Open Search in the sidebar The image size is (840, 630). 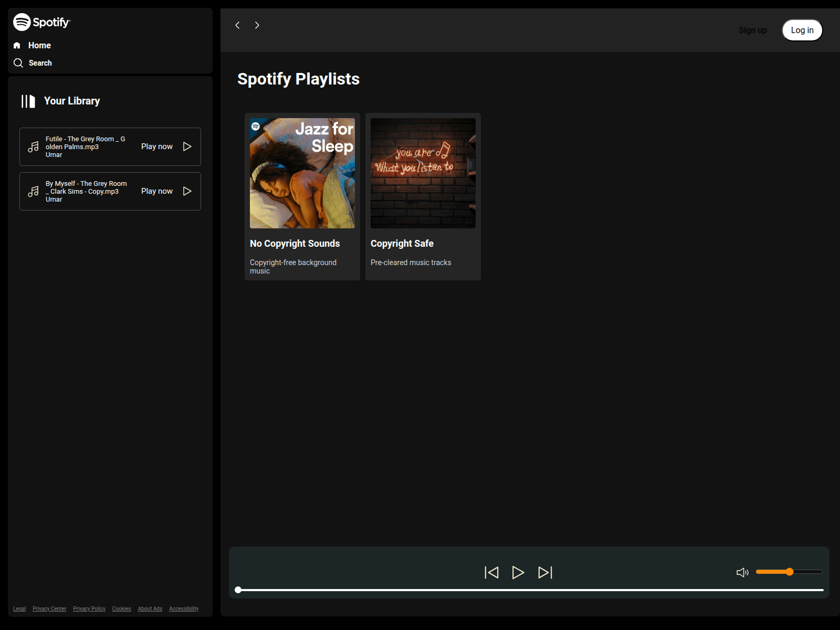[40, 63]
